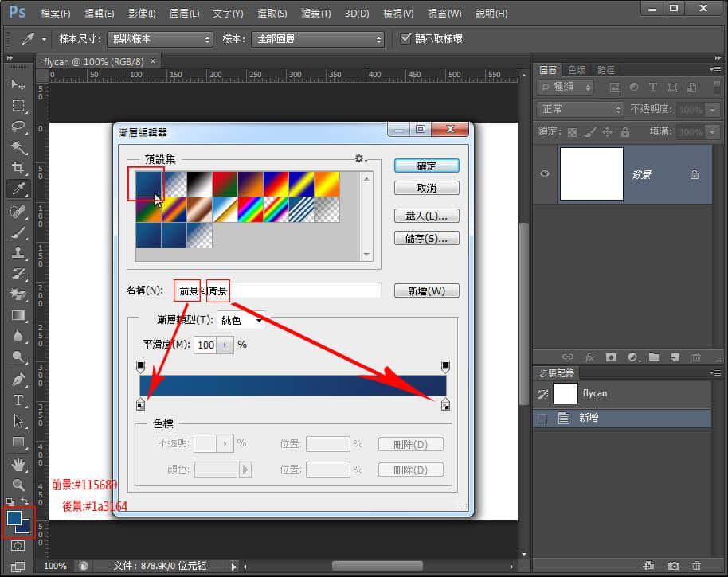Open smoothness 100 value flyout arrow
Screen dimensions: 728x577
(x=225, y=345)
